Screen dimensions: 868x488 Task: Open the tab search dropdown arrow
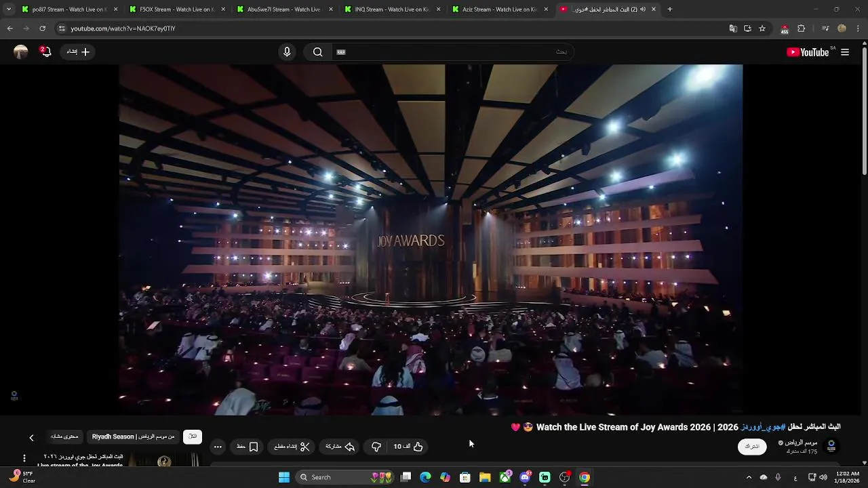tap(8, 9)
